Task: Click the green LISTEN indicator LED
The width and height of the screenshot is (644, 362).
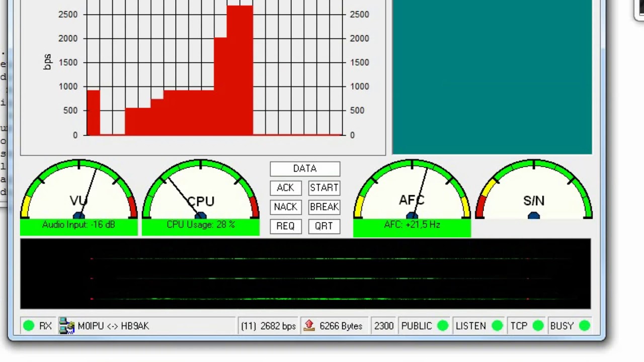Action: click(497, 326)
